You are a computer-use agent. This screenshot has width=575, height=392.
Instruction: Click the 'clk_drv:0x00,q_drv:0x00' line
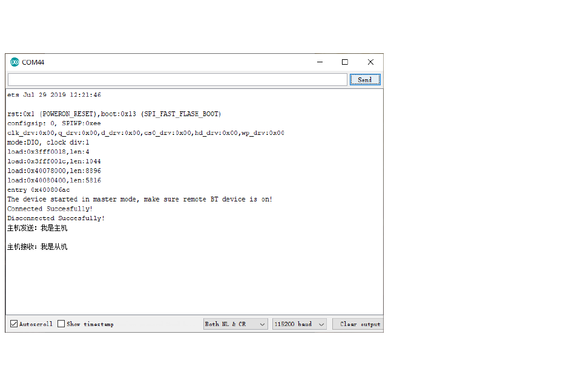(x=146, y=133)
